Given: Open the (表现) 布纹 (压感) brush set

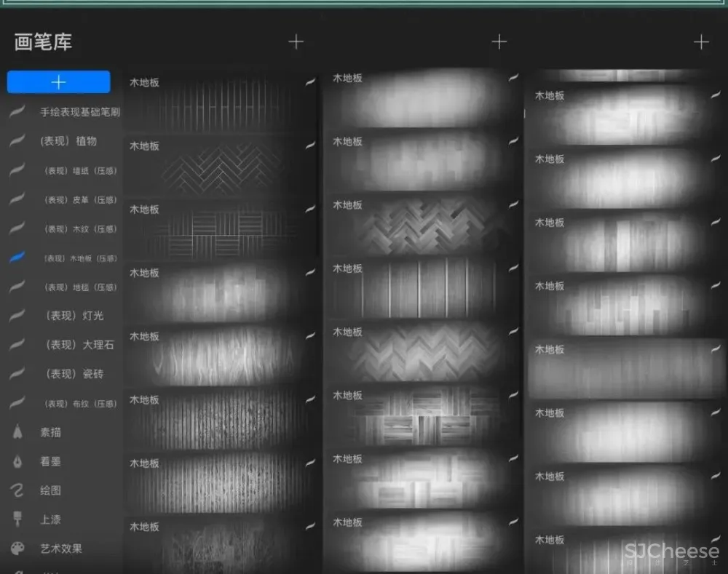Looking at the screenshot, I should click(79, 404).
